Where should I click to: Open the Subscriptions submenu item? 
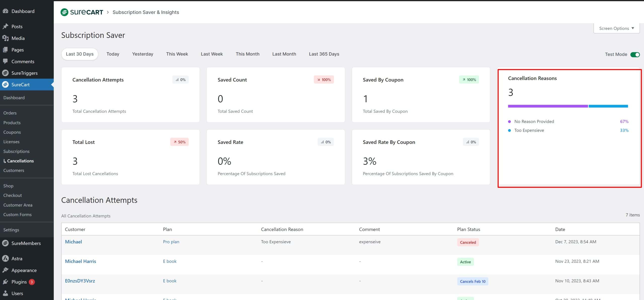click(16, 151)
